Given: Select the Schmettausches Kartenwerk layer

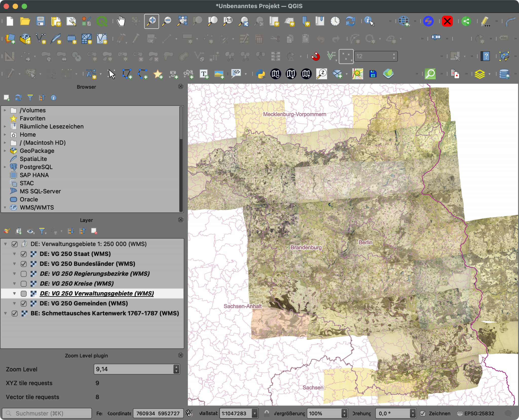Looking at the screenshot, I should point(105,313).
